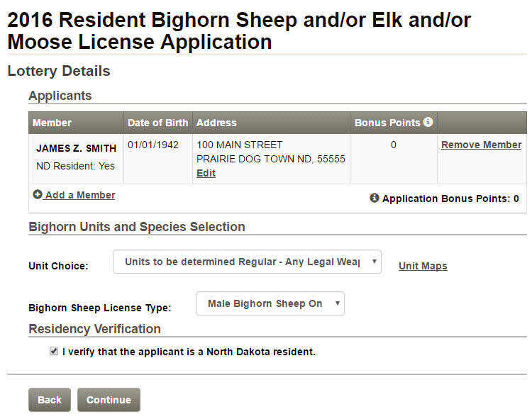Click the Edit link under the address
The height and width of the screenshot is (419, 532).
coord(206,173)
